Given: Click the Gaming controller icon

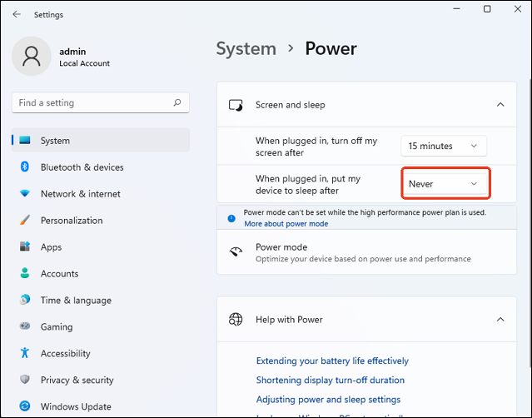Looking at the screenshot, I should coord(25,327).
